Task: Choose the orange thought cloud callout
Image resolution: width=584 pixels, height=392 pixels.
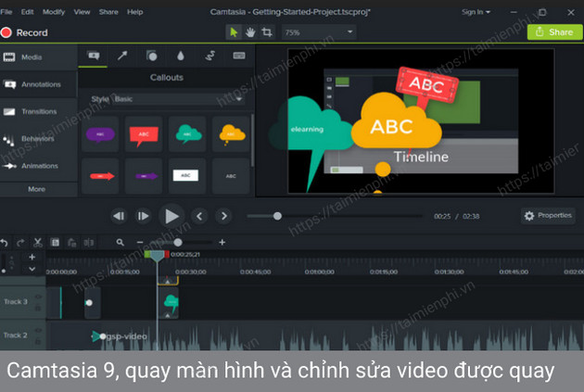Action: tap(232, 134)
